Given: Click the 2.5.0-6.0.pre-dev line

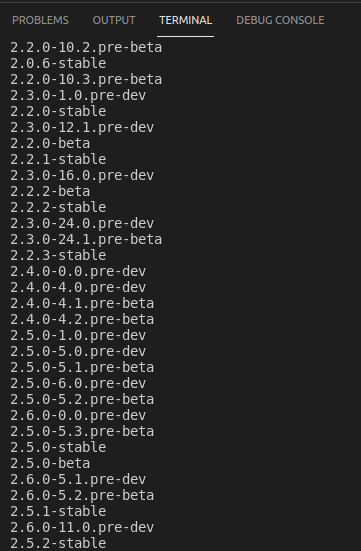Looking at the screenshot, I should (78, 384).
